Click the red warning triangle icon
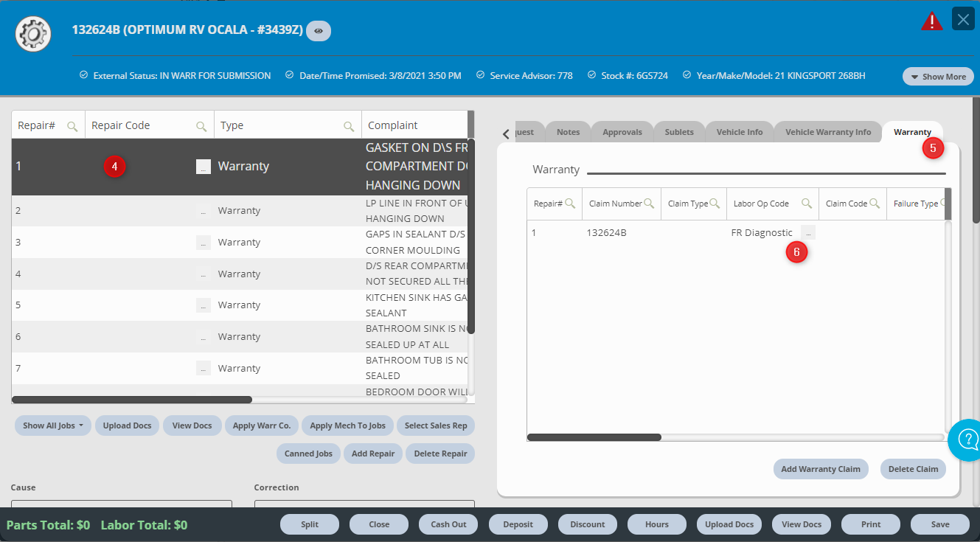The height and width of the screenshot is (542, 980). pyautogui.click(x=932, y=21)
